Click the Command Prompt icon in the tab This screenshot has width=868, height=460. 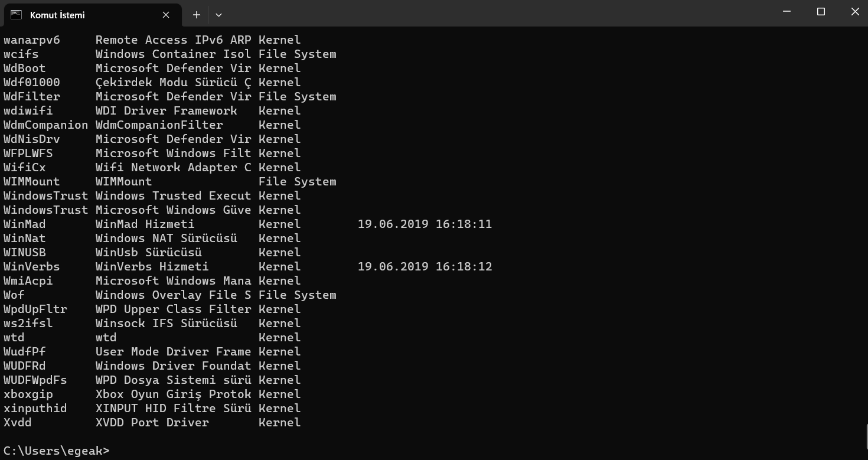tap(16, 15)
